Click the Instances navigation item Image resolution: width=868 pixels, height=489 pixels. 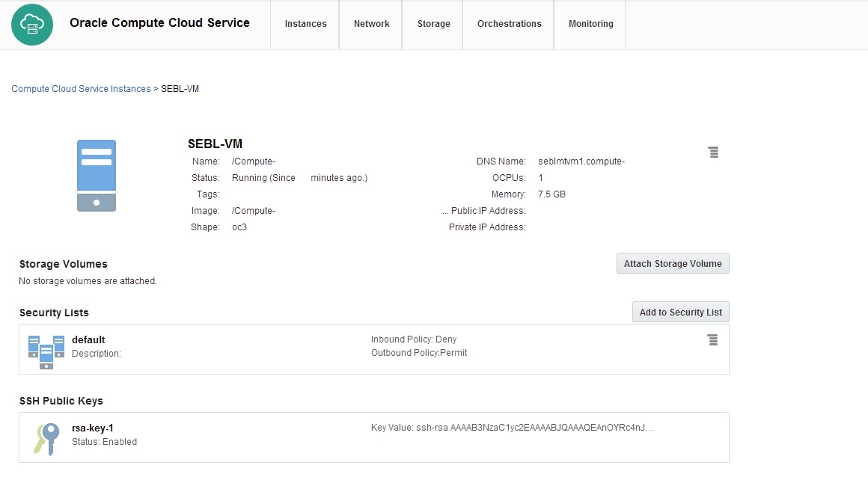tap(305, 24)
